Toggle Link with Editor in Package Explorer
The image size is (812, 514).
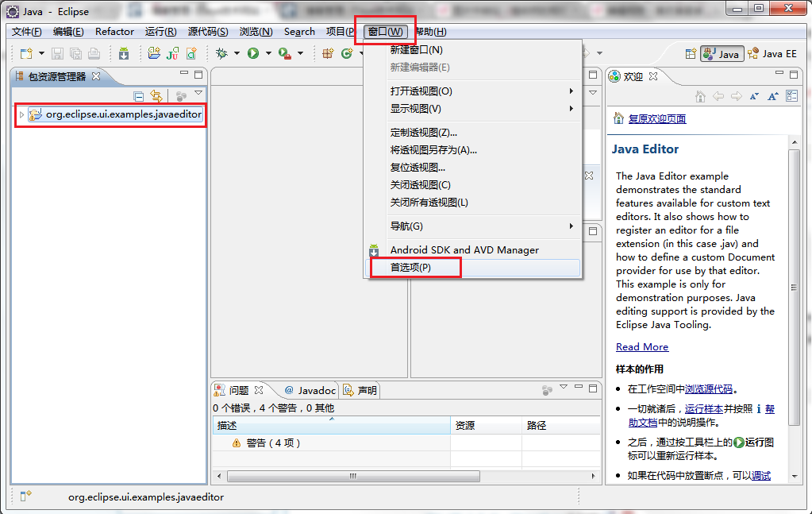(x=156, y=96)
